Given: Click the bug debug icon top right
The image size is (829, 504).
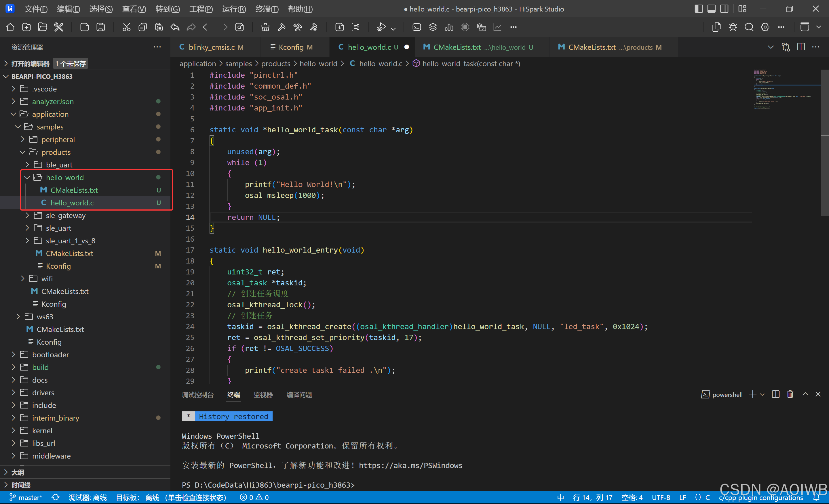Looking at the screenshot, I should click(x=733, y=27).
